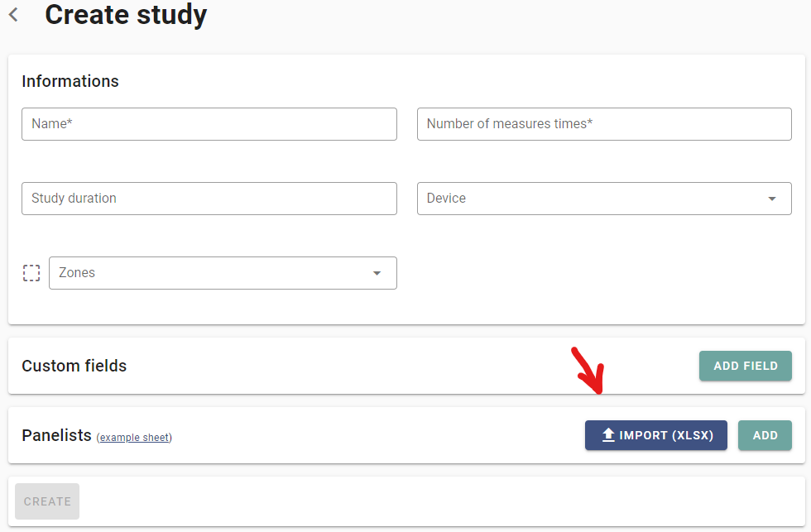Open the Zones combo box by its label
The width and height of the screenshot is (811, 532).
77,273
